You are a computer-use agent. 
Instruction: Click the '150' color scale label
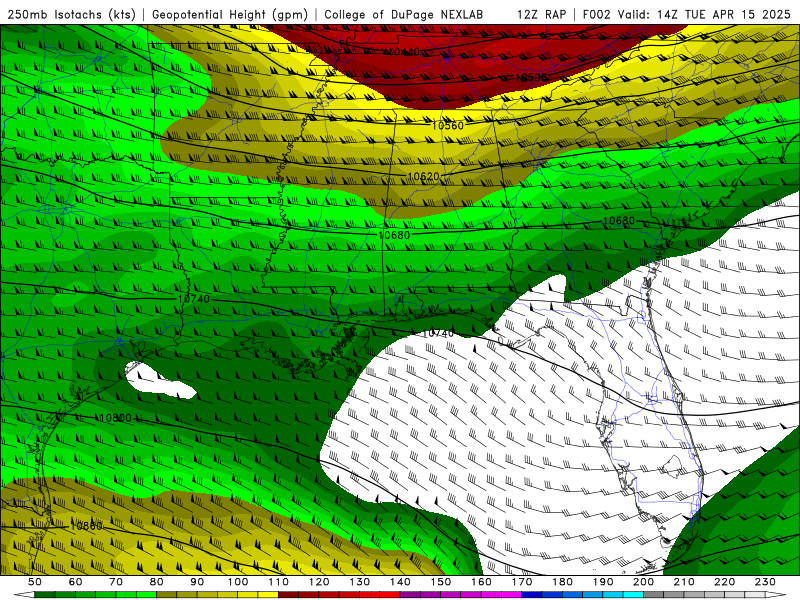tap(441, 582)
